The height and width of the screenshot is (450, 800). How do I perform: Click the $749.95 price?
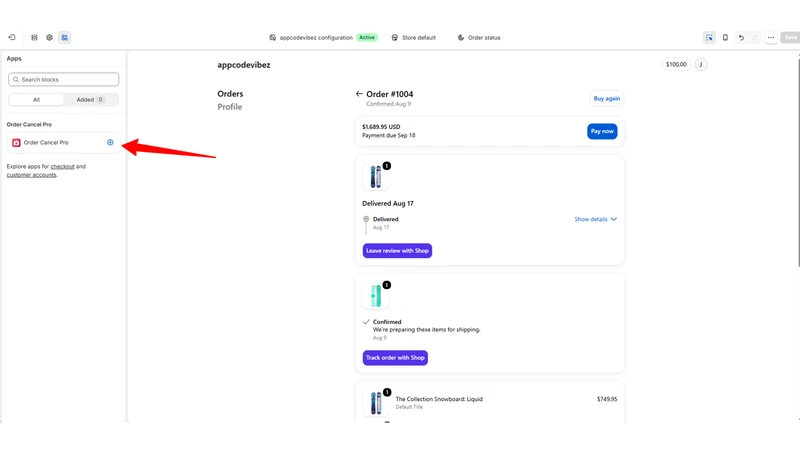607,399
